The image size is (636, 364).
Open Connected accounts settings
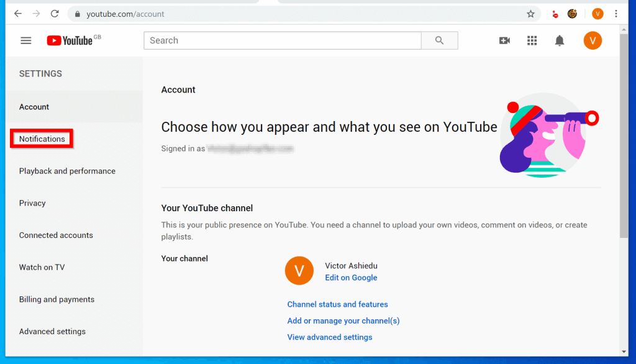pos(56,235)
